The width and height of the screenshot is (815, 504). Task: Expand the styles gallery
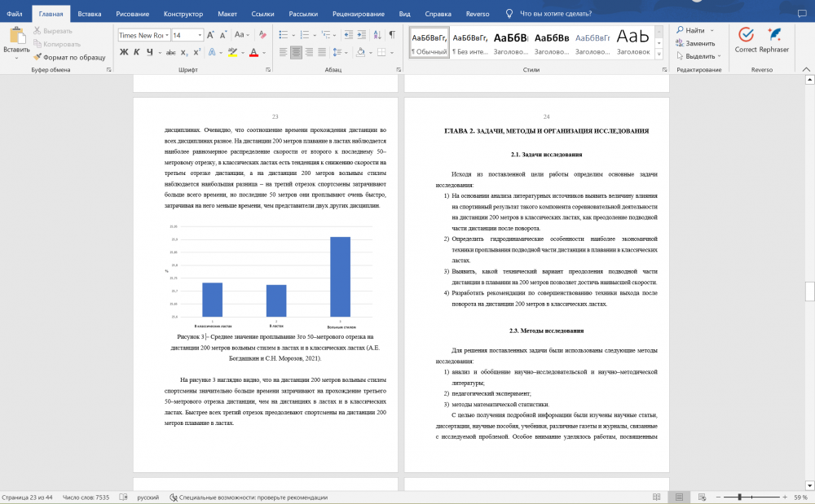pyautogui.click(x=659, y=54)
